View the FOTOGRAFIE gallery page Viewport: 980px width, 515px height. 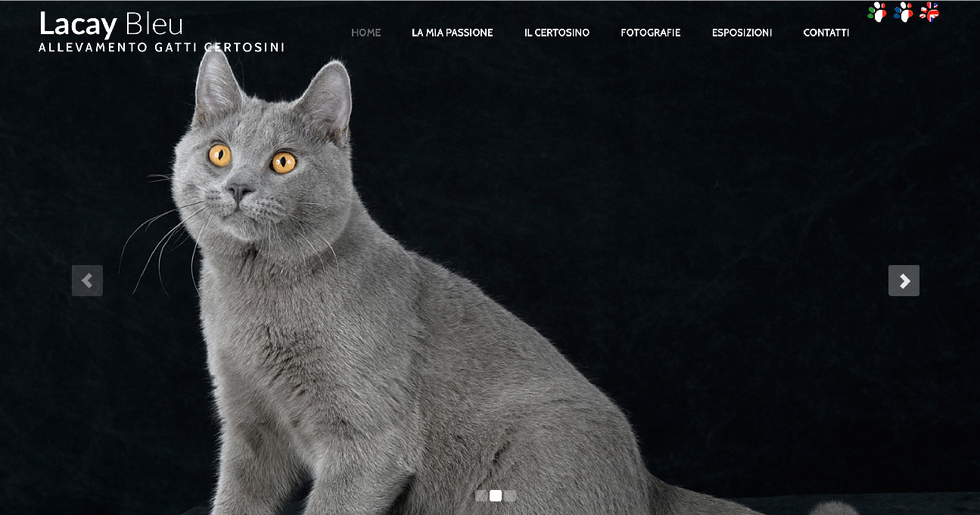point(651,33)
